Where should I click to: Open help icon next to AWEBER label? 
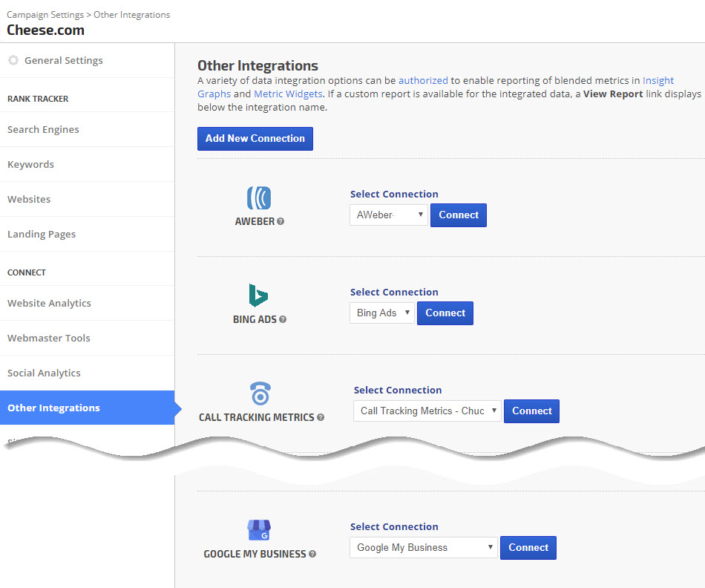point(281,221)
